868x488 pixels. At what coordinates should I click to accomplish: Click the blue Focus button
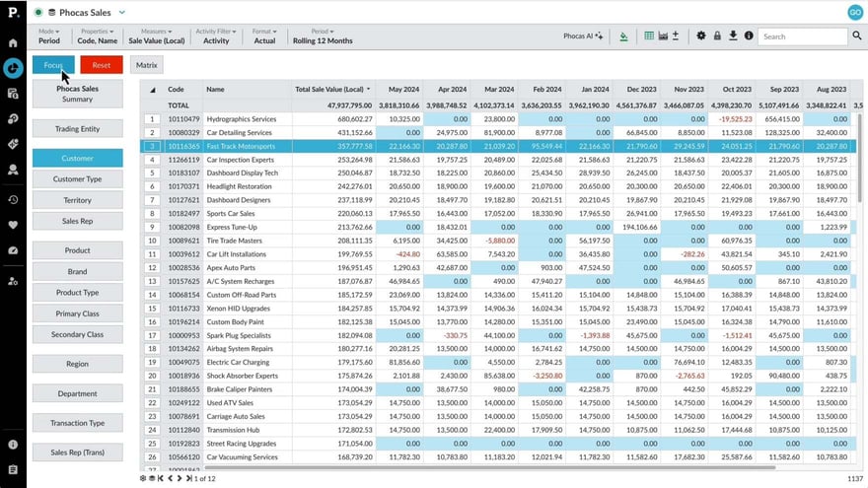[53, 65]
